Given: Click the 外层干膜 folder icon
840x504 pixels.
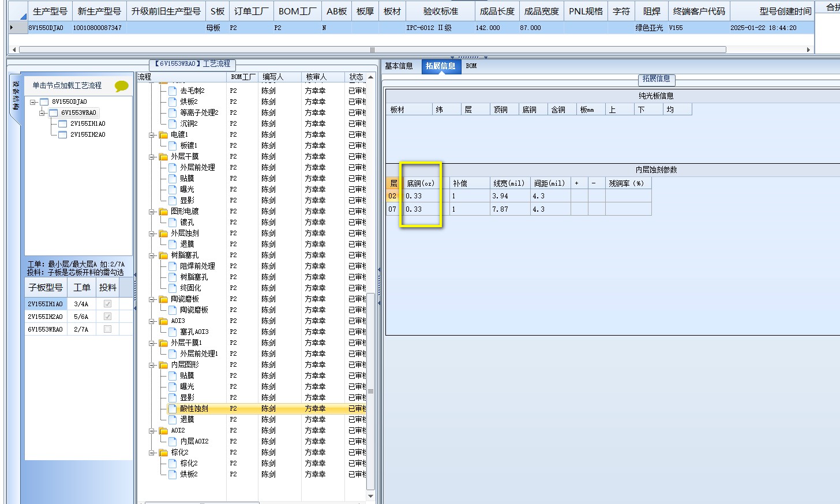Looking at the screenshot, I should [163, 156].
